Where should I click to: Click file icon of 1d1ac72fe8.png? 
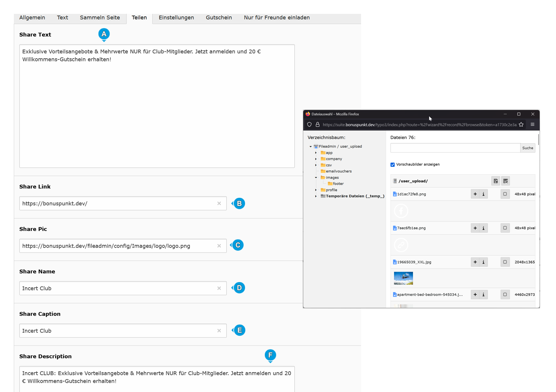click(x=395, y=194)
